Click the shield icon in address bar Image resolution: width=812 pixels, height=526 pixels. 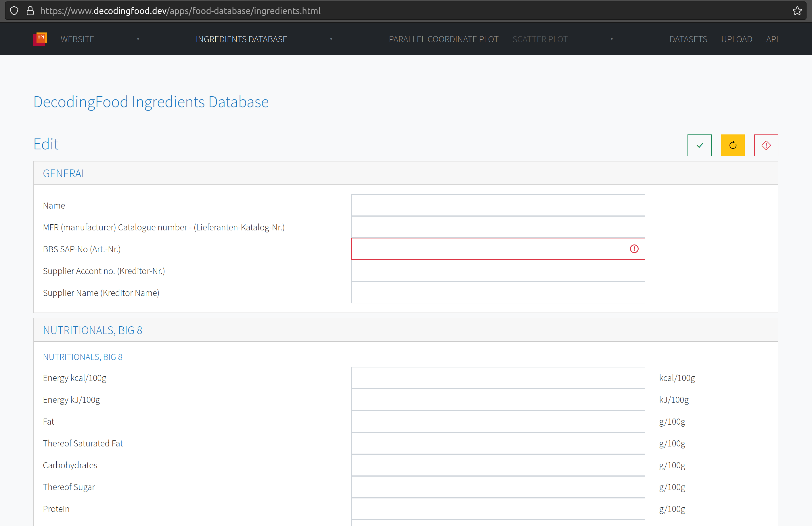tap(14, 11)
